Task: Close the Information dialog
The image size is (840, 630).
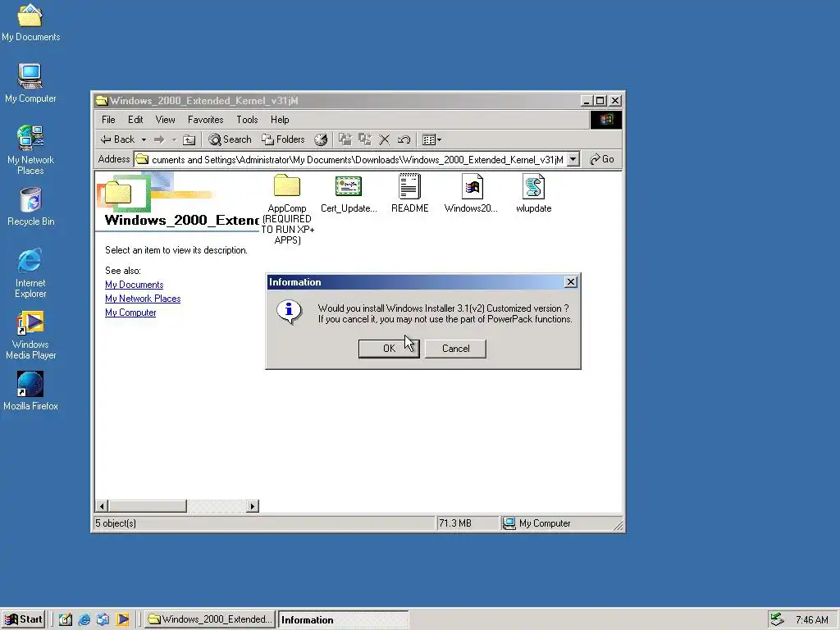Action: (571, 282)
